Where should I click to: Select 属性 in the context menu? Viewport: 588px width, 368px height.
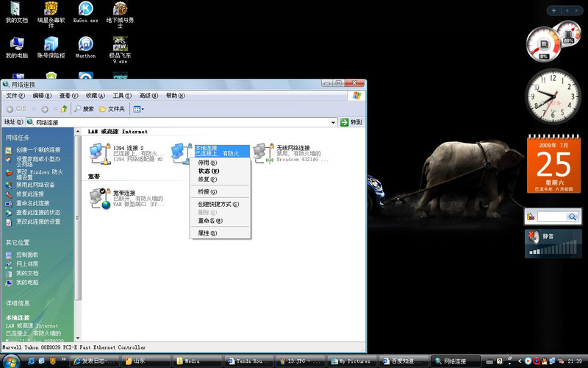220,233
